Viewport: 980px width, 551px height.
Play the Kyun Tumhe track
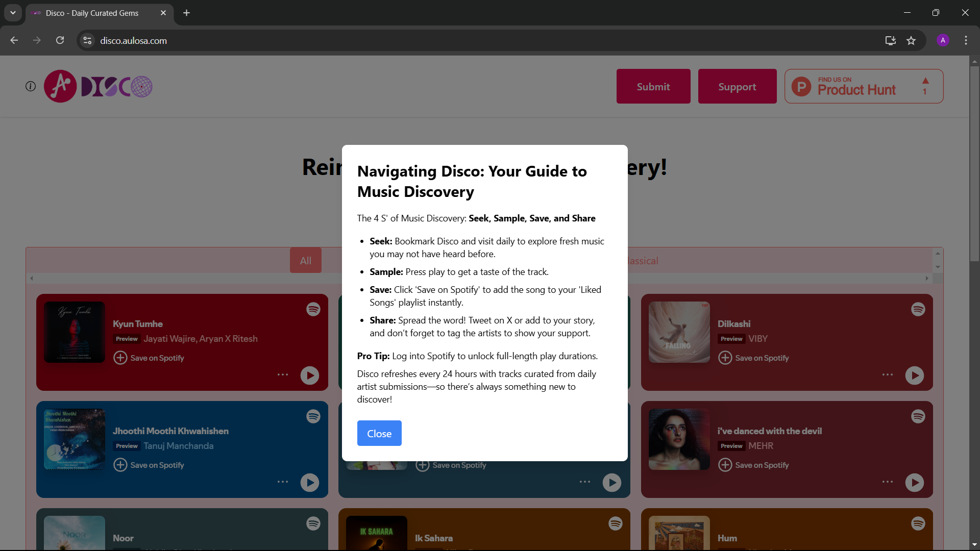point(310,375)
